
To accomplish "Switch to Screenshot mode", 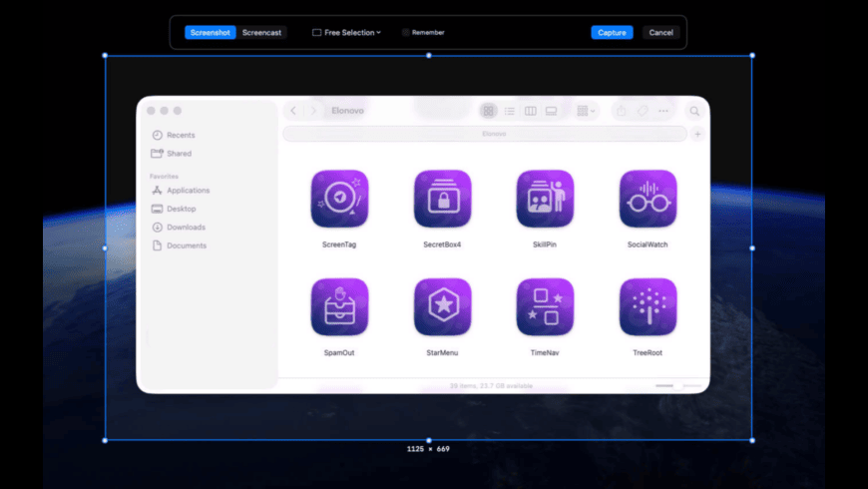I will click(210, 33).
